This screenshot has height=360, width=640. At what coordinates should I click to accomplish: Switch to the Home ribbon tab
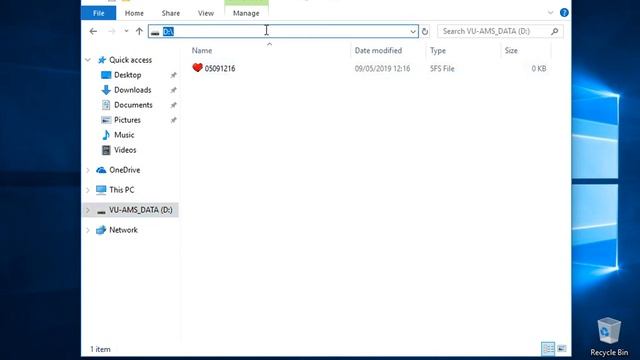[134, 13]
